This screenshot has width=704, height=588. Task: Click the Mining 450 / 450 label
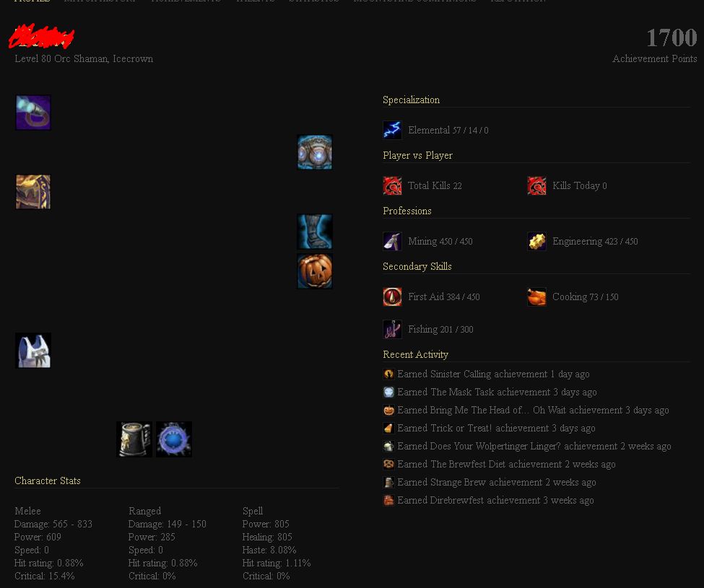pos(440,241)
